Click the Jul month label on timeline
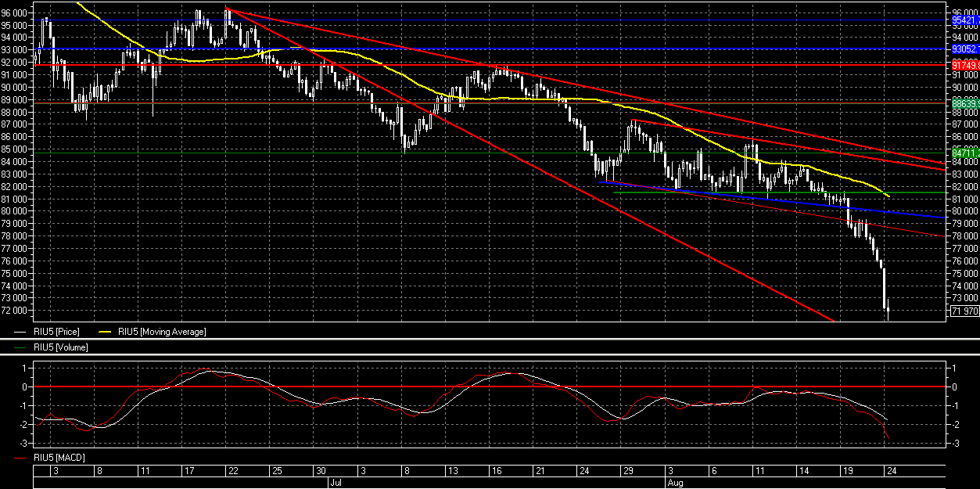Viewport: 980px width, 489px height. pos(336,483)
